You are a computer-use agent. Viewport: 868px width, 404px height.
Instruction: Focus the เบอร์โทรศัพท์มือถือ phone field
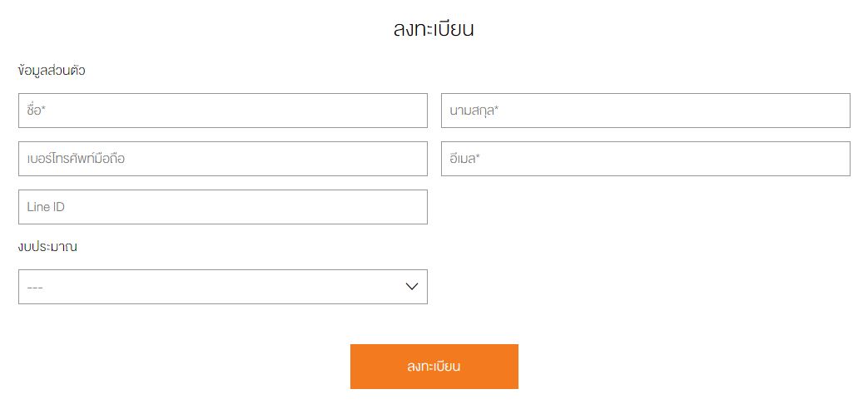point(222,159)
